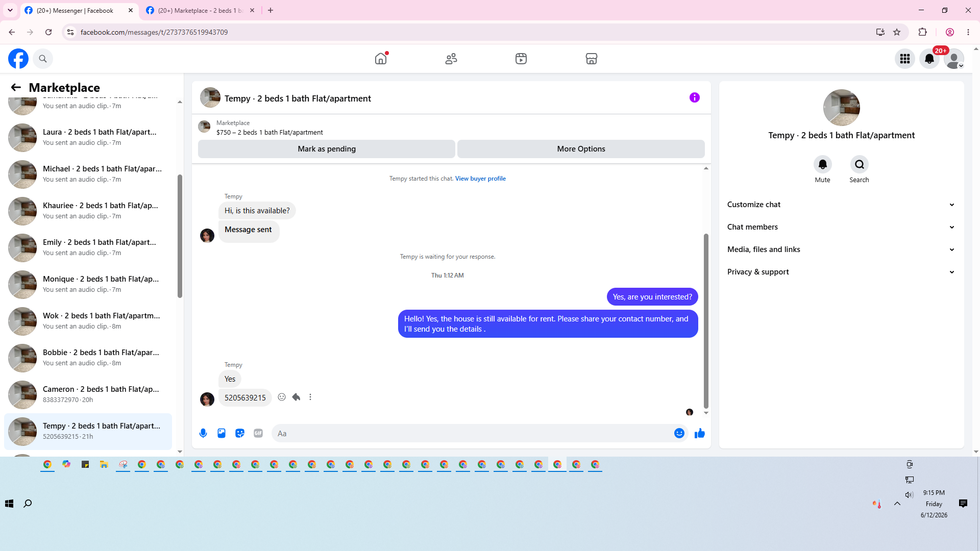Open File Explorer from the taskbar
Viewport: 980px width, 551px height.
coord(104,464)
